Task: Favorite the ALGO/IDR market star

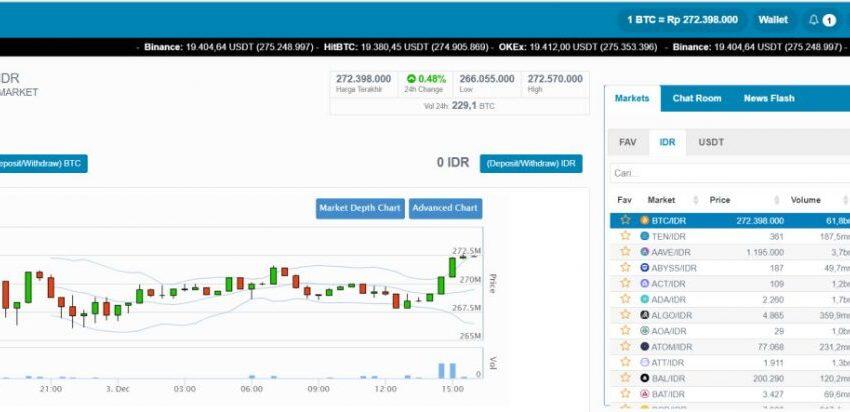Action: tap(625, 314)
